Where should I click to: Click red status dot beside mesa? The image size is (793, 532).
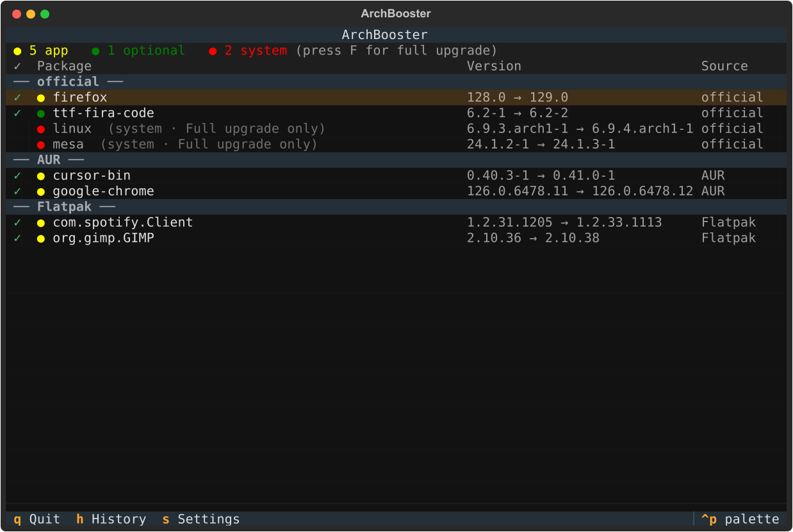click(41, 145)
